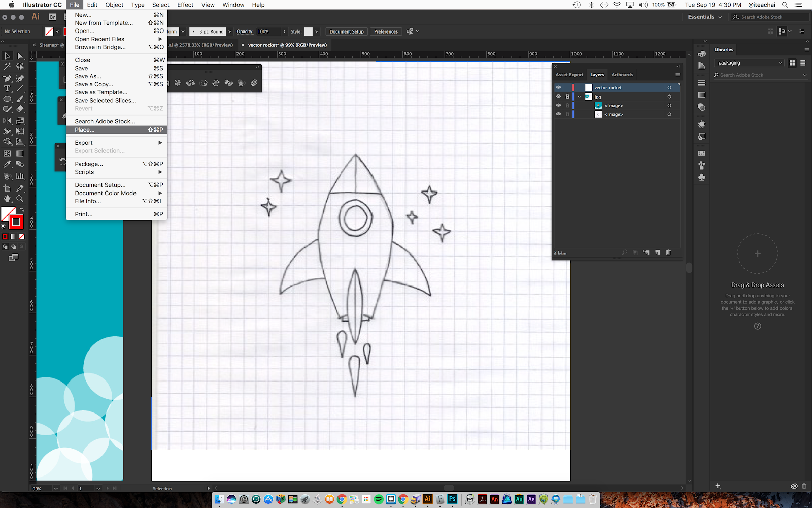
Task: Click plus button at Libraries panel bottom
Action: [x=718, y=486]
